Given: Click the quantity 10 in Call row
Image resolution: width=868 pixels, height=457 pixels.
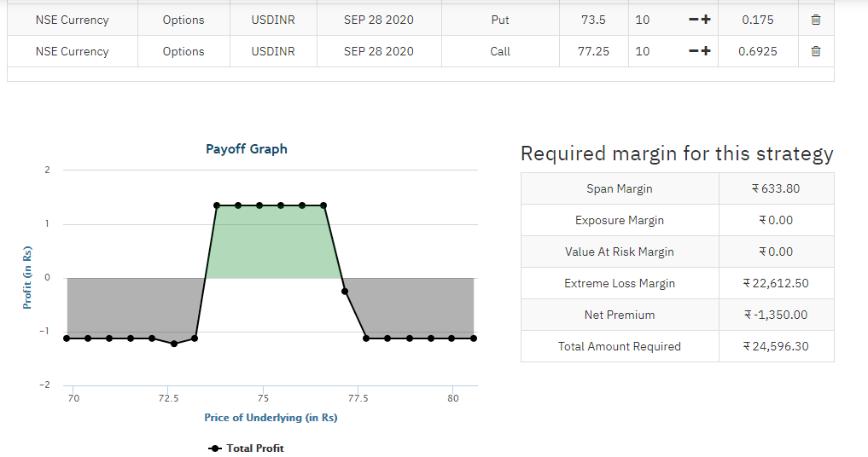Looking at the screenshot, I should click(x=642, y=51).
